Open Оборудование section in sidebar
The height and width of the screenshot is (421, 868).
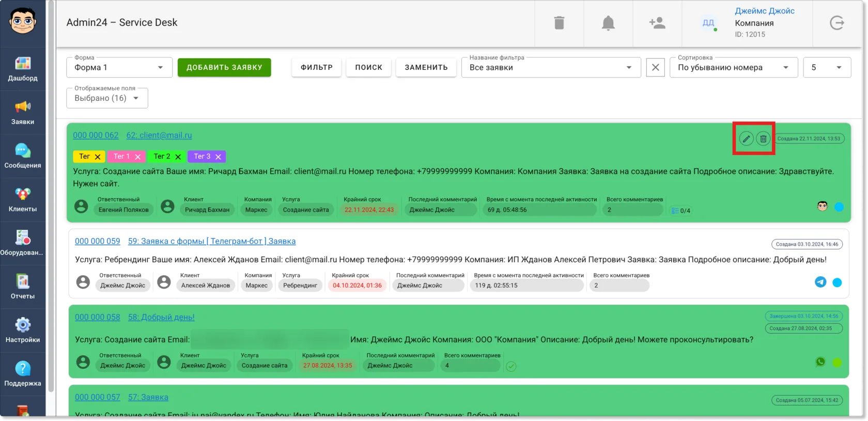pos(23,244)
